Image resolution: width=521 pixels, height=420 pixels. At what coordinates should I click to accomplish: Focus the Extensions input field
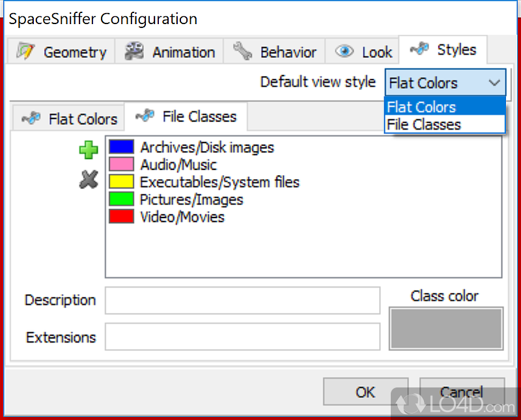coord(242,337)
